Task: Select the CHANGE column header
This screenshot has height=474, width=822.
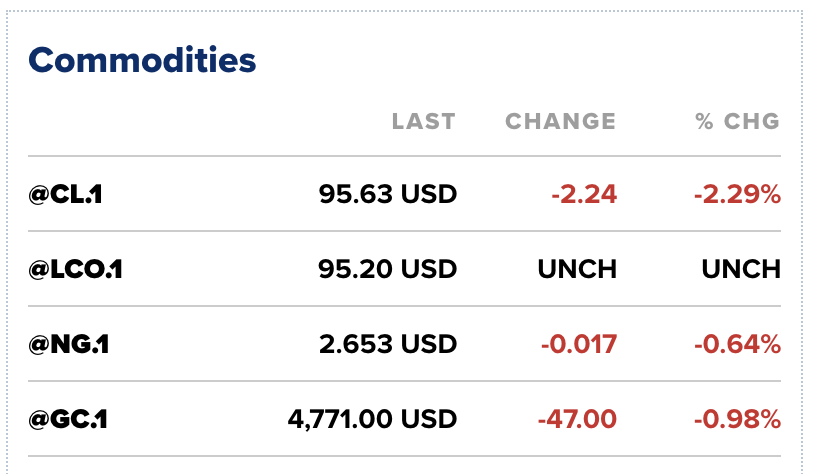Action: click(x=560, y=122)
